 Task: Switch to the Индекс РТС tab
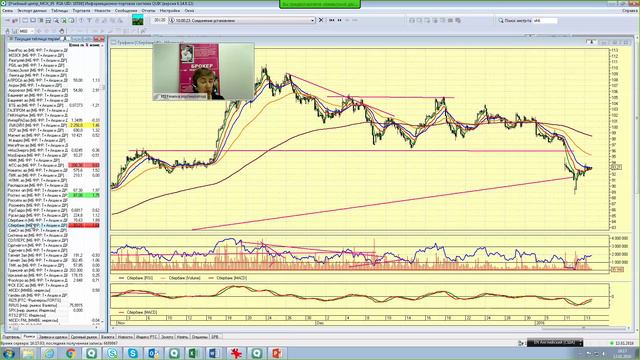[147, 337]
